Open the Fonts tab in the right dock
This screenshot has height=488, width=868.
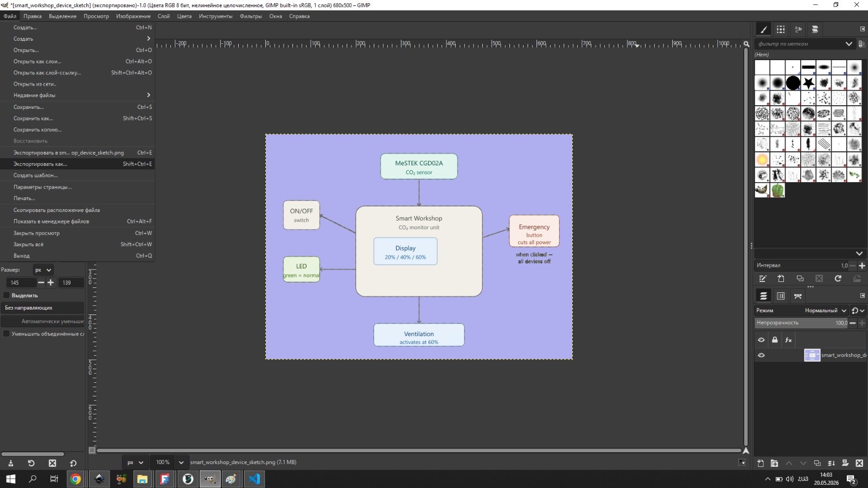coord(798,29)
